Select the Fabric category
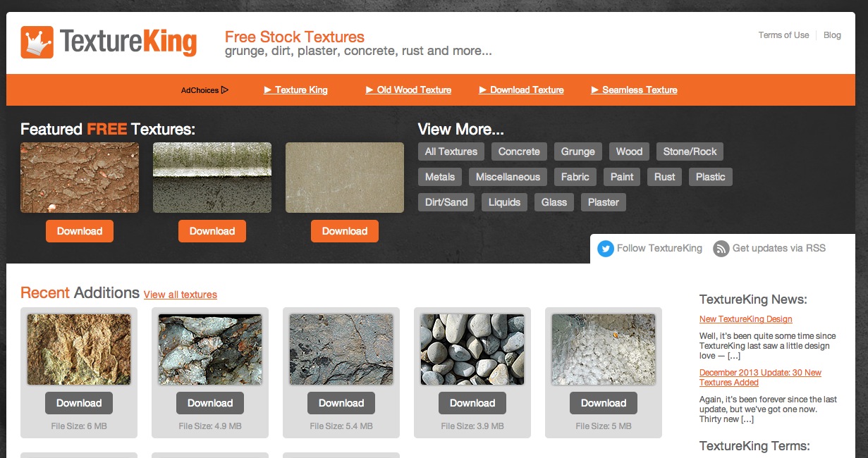The width and height of the screenshot is (868, 458). pos(575,177)
